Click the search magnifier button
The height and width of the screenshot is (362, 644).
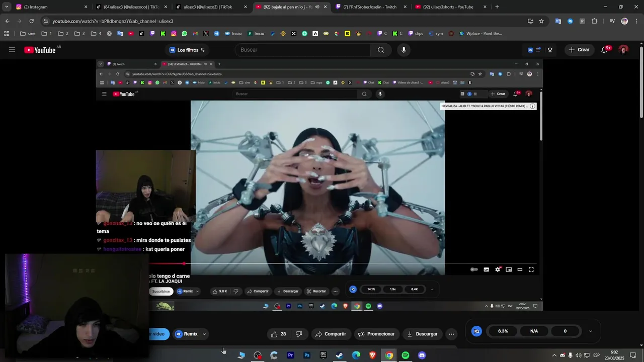pyautogui.click(x=381, y=50)
